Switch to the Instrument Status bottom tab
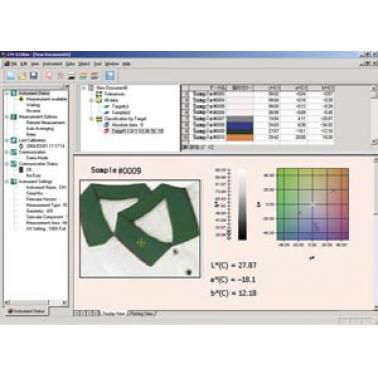Screen dimensions: 378x378 click(x=27, y=311)
